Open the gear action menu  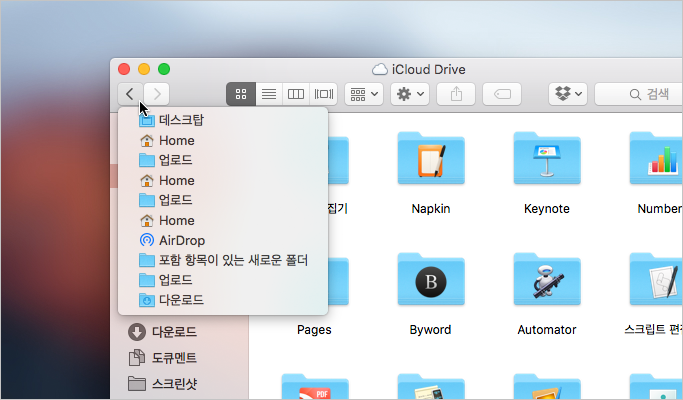(410, 94)
